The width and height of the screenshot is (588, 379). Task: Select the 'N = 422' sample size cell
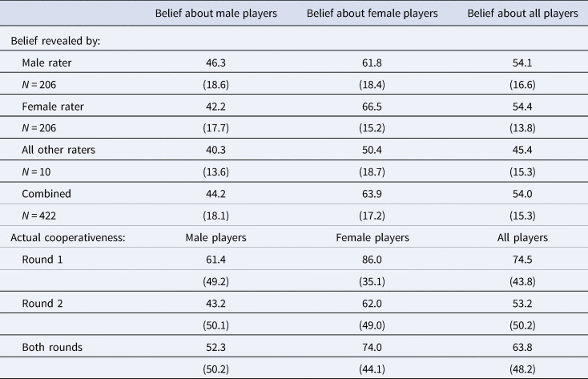pyautogui.click(x=39, y=216)
